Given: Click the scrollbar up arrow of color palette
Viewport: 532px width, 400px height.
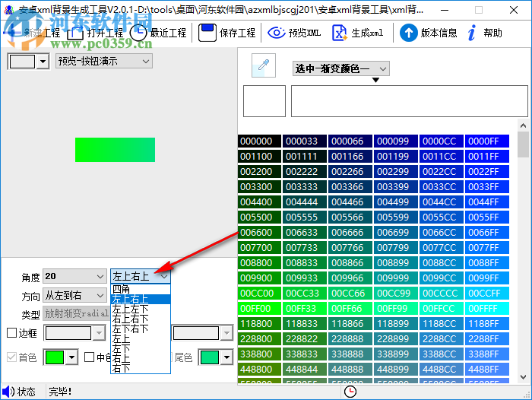Looking at the screenshot, I should [x=523, y=125].
